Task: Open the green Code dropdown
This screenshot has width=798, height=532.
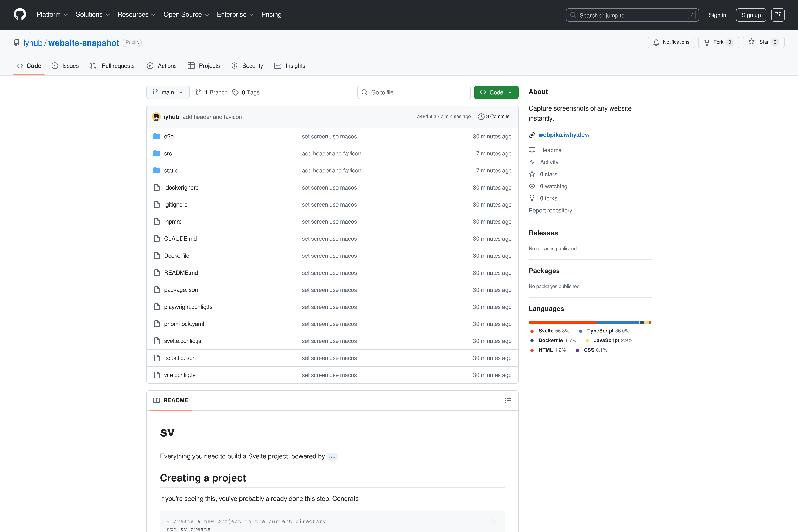Action: point(496,92)
